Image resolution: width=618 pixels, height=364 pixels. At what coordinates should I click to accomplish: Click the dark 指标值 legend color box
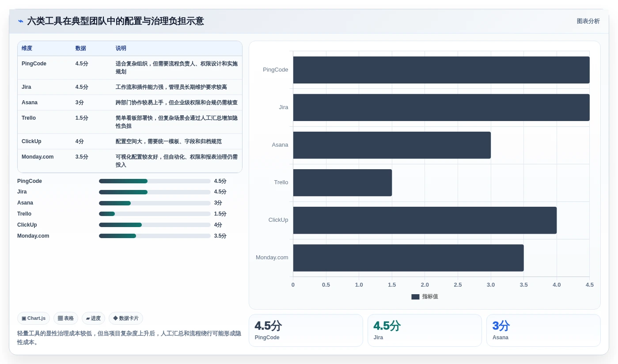tap(415, 297)
